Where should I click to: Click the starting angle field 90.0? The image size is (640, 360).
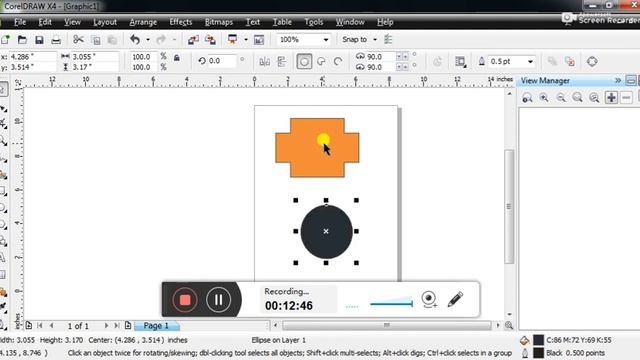(x=380, y=56)
